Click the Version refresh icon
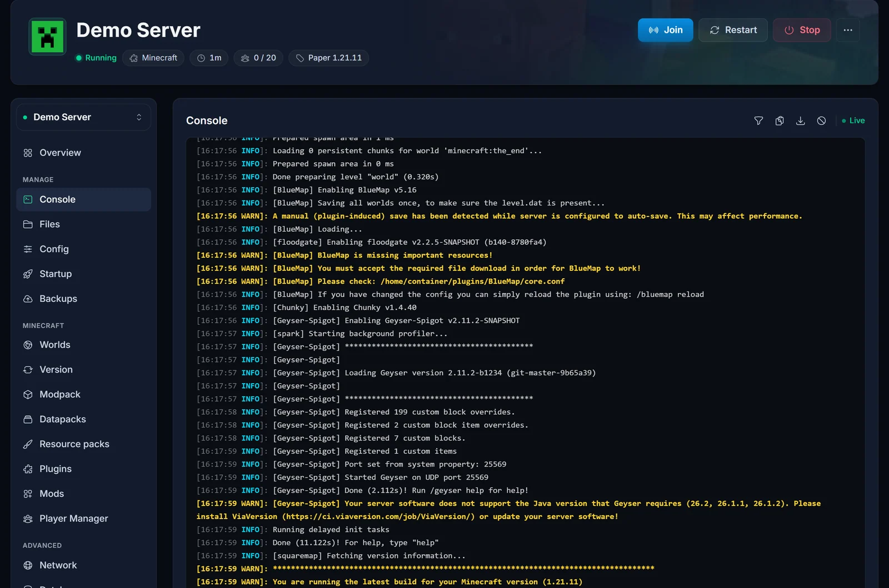 [x=28, y=370]
